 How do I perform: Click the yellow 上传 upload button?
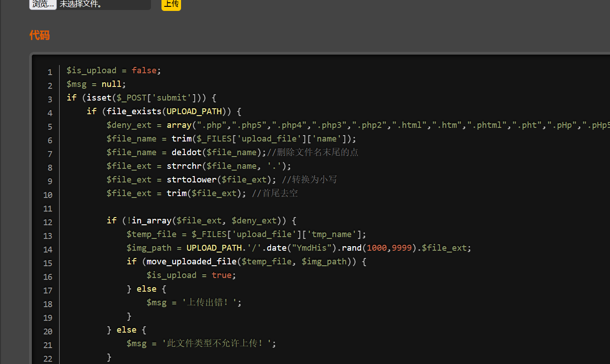pyautogui.click(x=171, y=4)
